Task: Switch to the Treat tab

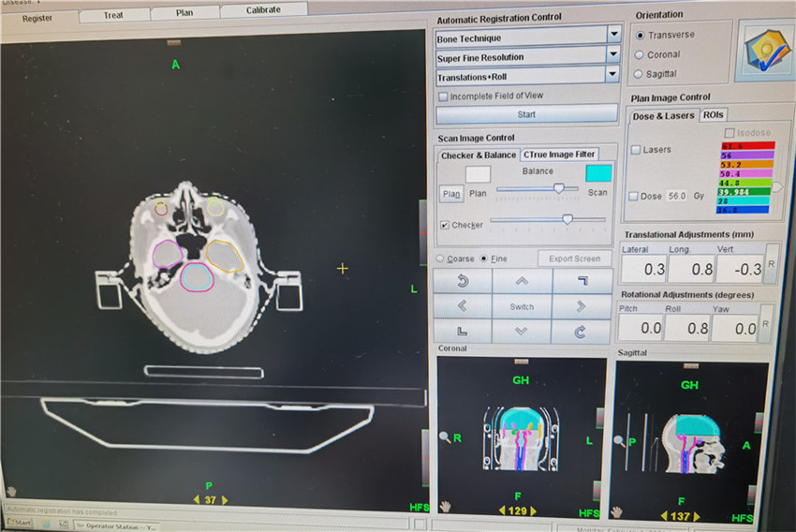Action: pos(113,15)
